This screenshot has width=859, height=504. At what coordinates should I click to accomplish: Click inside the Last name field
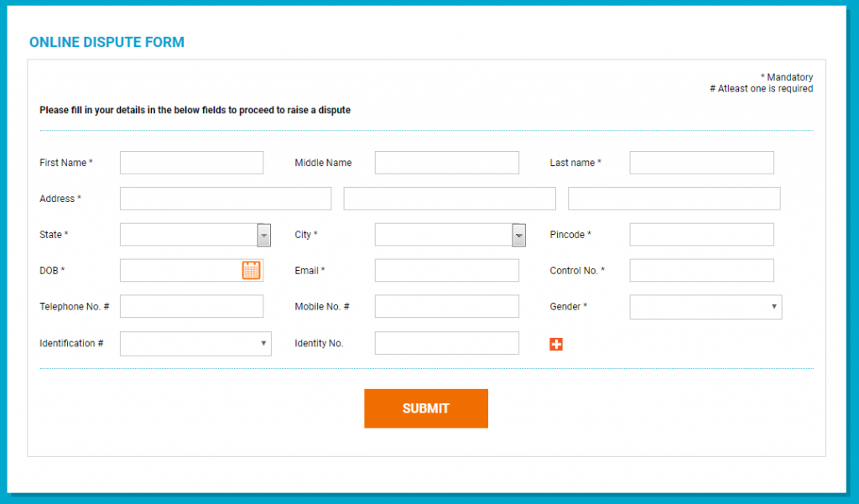coord(701,162)
